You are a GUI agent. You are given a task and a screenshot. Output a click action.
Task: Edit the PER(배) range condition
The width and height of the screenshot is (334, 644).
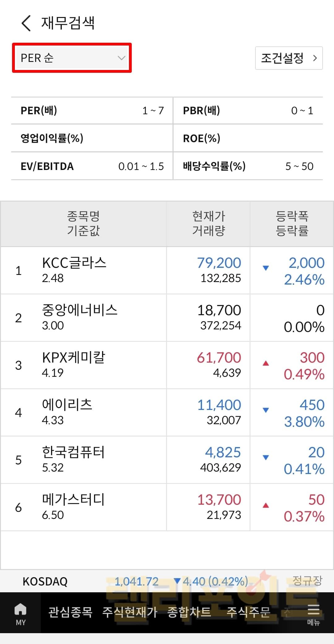[92, 111]
